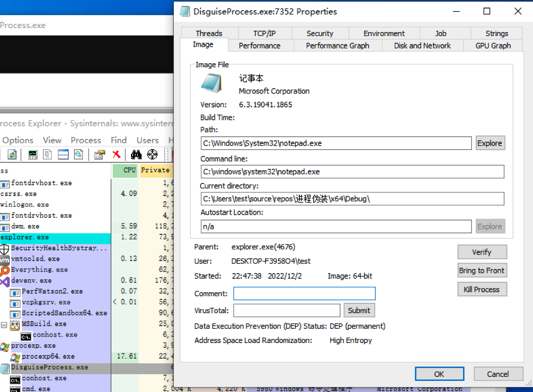This screenshot has height=392, width=533.
Task: Click the Current directory text field
Action: click(352, 199)
